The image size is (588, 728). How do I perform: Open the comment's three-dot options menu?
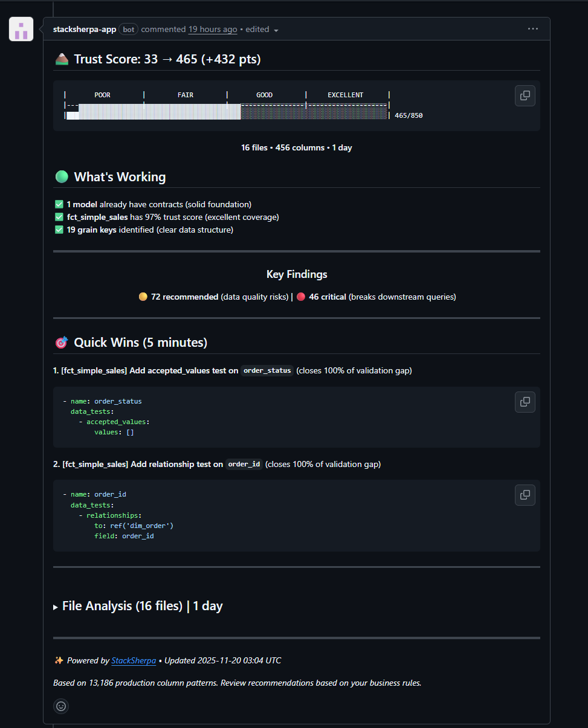coord(532,29)
